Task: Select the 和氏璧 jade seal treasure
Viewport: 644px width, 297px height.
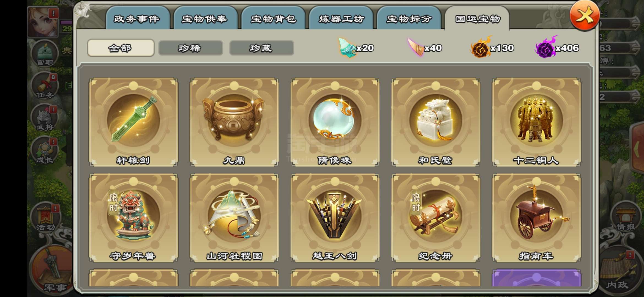Action: tap(436, 122)
